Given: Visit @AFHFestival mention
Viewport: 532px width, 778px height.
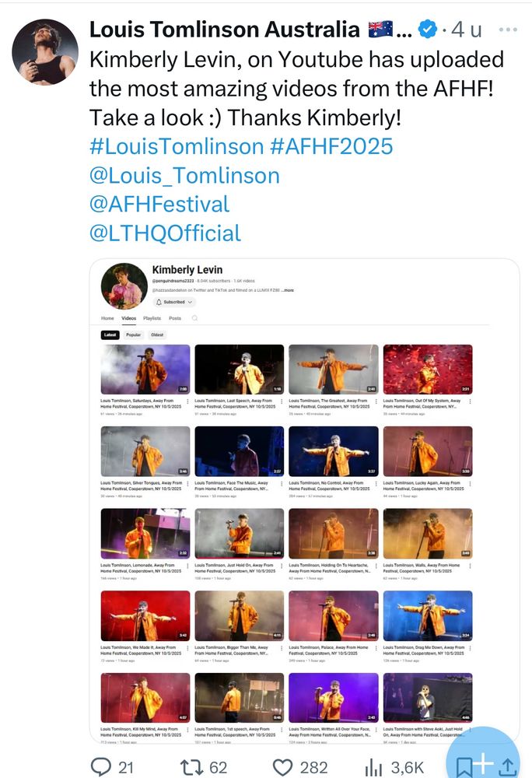Looking at the screenshot, I should [159, 205].
